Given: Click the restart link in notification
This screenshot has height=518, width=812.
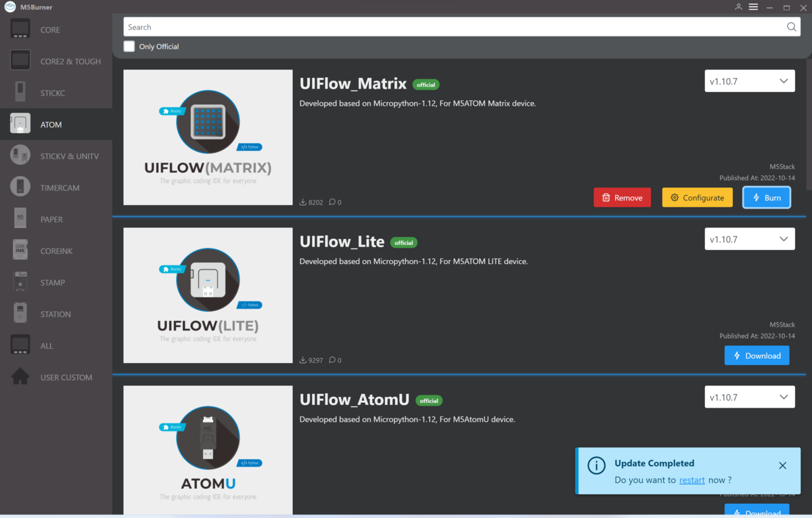Looking at the screenshot, I should click(692, 480).
